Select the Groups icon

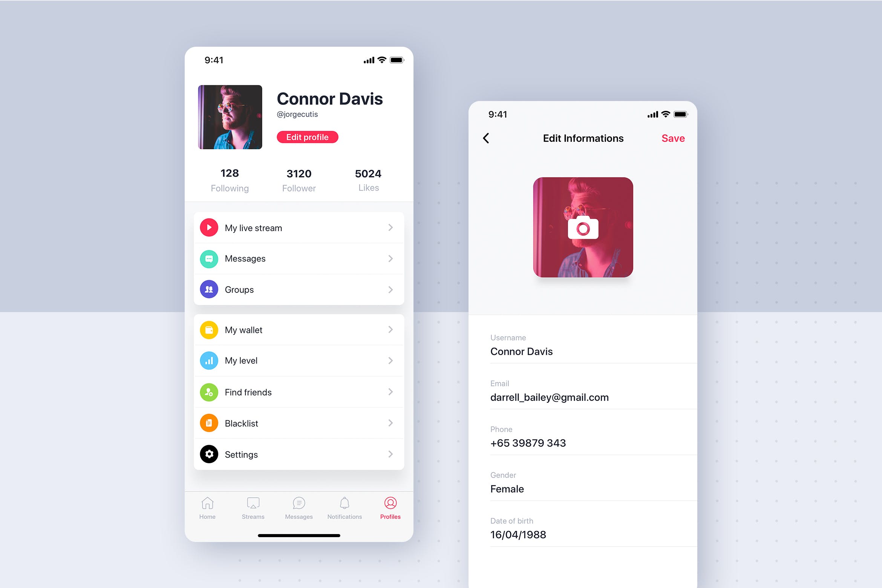(209, 289)
